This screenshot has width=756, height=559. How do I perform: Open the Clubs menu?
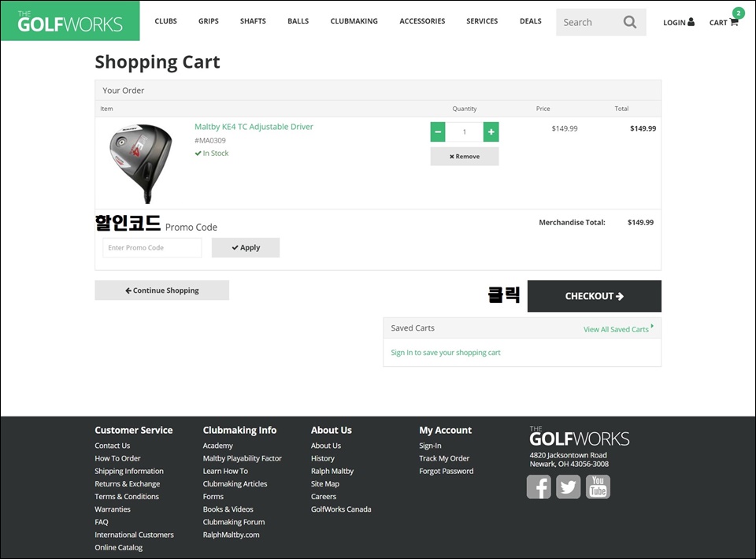pyautogui.click(x=166, y=21)
